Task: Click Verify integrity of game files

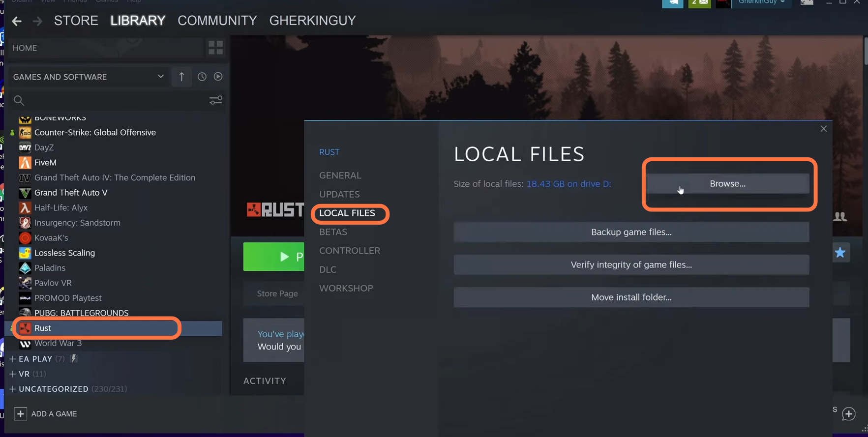Action: pyautogui.click(x=631, y=264)
